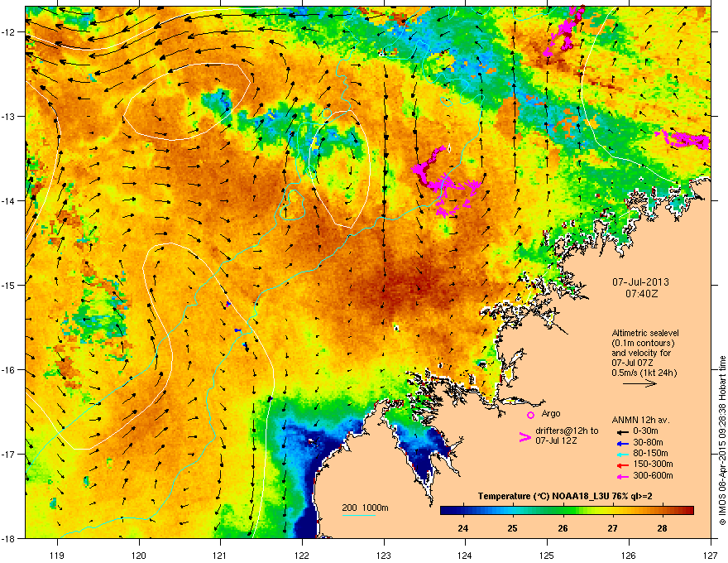Click the cyan isobath line under '200 1000m'
The image size is (728, 563).
[x=358, y=515]
